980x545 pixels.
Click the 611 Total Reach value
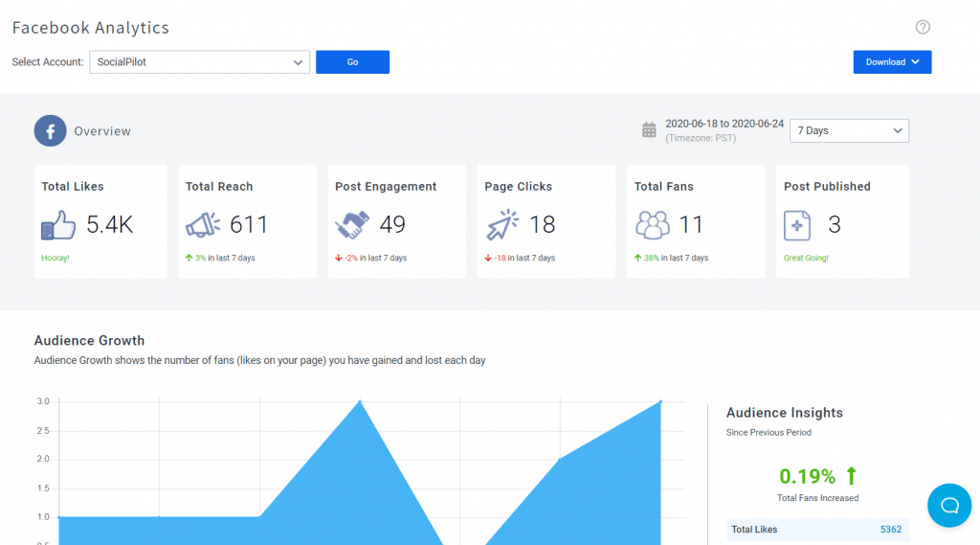(x=249, y=225)
